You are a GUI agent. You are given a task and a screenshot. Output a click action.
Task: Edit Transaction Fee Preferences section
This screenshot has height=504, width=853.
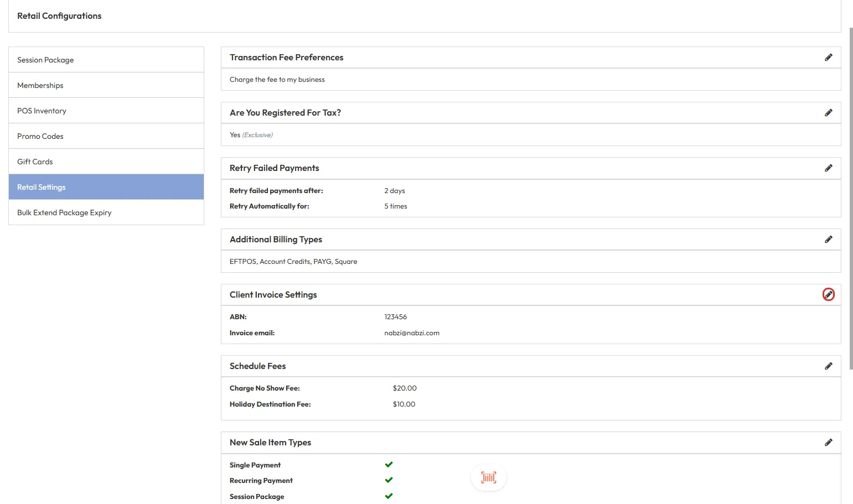point(828,58)
